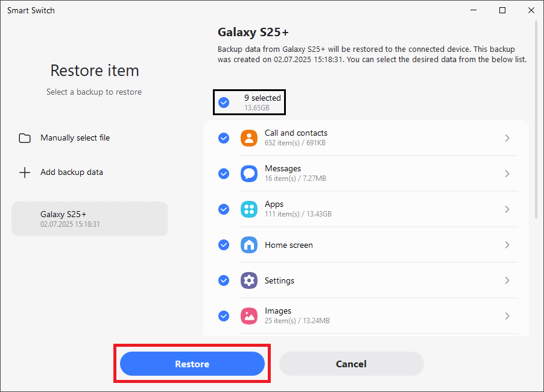This screenshot has width=544, height=392.
Task: Click the plus icon to add backup
Action: tap(25, 172)
